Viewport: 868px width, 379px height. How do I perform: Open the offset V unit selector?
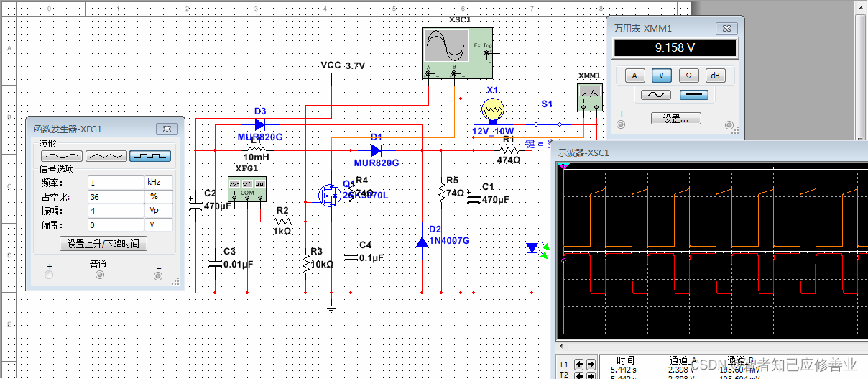(159, 225)
